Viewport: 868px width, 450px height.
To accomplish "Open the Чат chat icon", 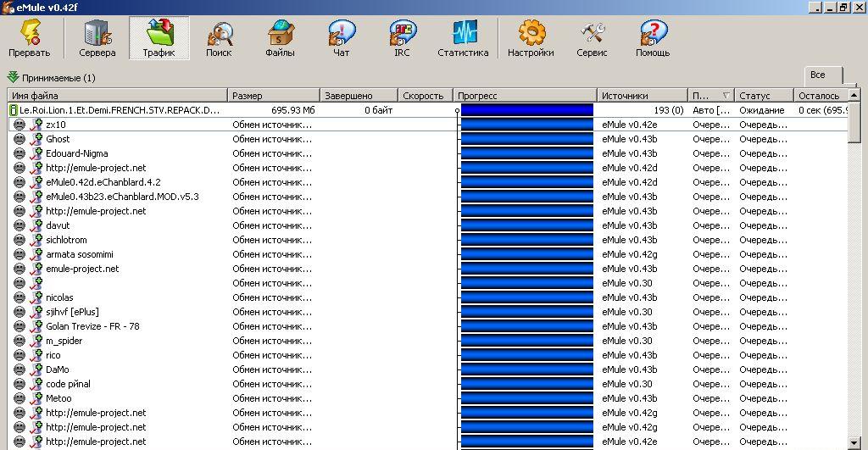I will 342,37.
